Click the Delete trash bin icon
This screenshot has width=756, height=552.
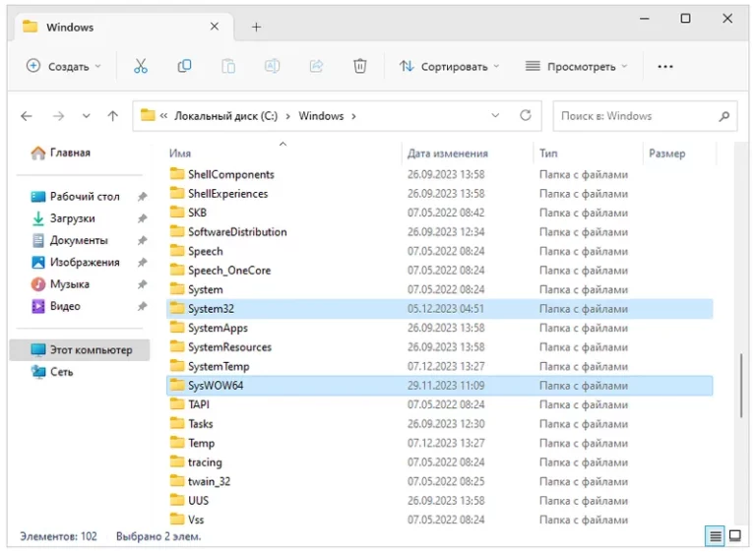pyautogui.click(x=360, y=66)
